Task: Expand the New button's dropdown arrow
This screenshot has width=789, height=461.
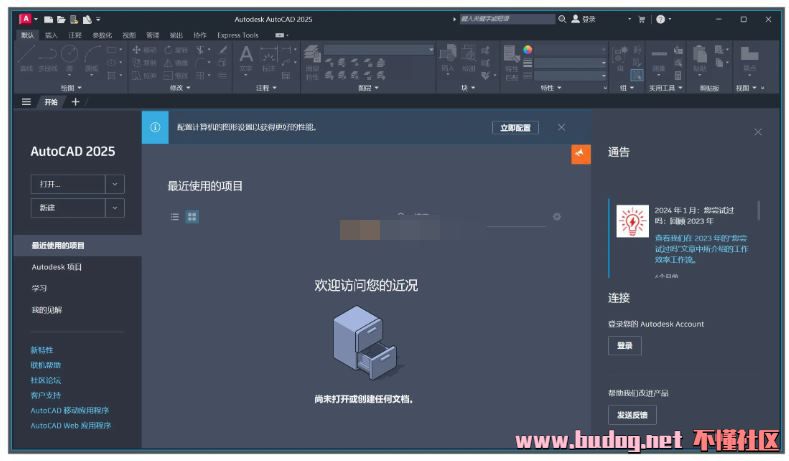Action: pyautogui.click(x=115, y=207)
